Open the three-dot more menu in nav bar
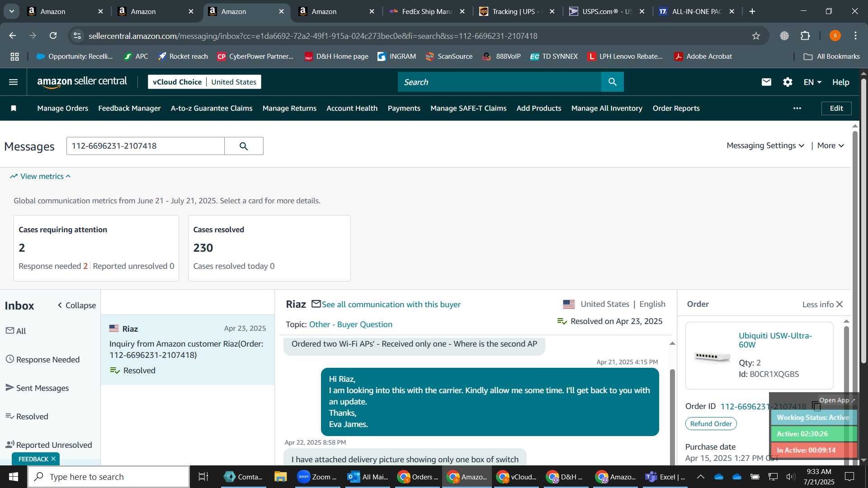The height and width of the screenshot is (488, 868). point(797,108)
